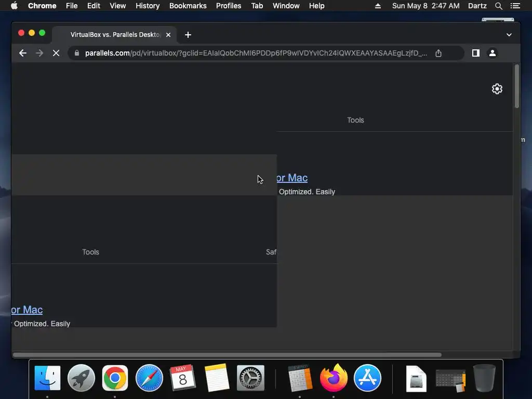The height and width of the screenshot is (399, 532).
Task: Open Finder from the Dock
Action: (47, 378)
